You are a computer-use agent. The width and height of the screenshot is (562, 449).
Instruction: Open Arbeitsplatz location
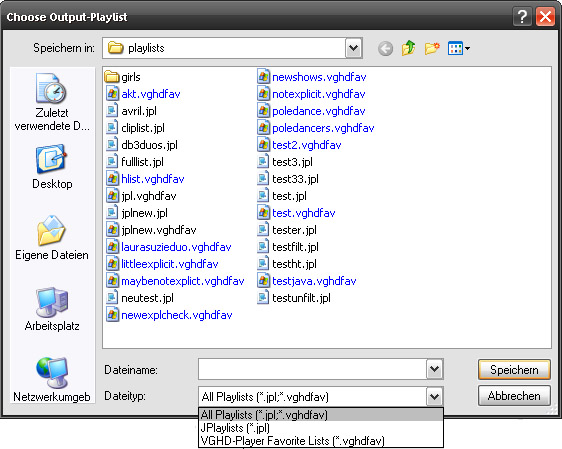pyautogui.click(x=52, y=309)
